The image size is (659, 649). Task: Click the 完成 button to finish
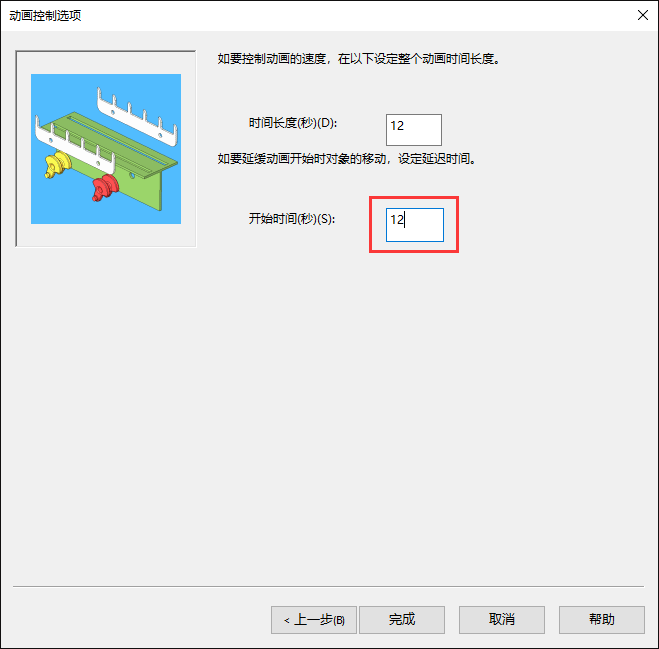pyautogui.click(x=402, y=620)
